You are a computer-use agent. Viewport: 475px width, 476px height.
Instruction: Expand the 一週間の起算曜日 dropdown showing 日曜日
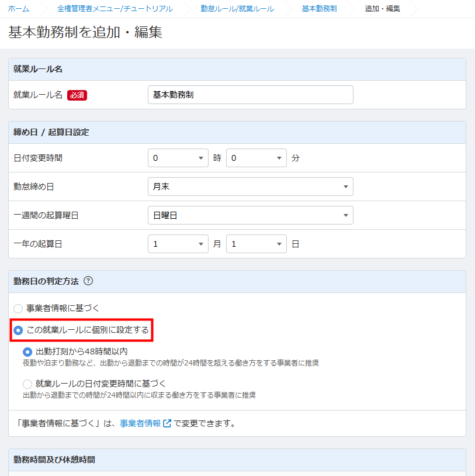click(x=250, y=215)
